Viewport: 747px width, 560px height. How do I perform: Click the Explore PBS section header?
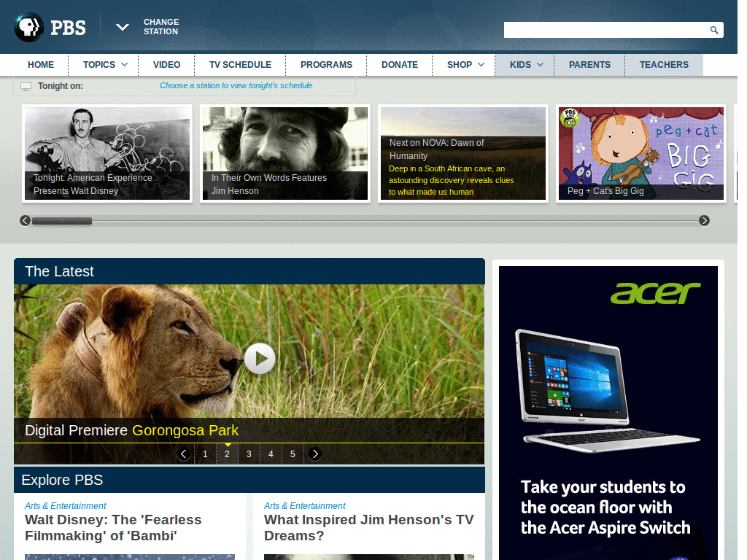pyautogui.click(x=249, y=480)
